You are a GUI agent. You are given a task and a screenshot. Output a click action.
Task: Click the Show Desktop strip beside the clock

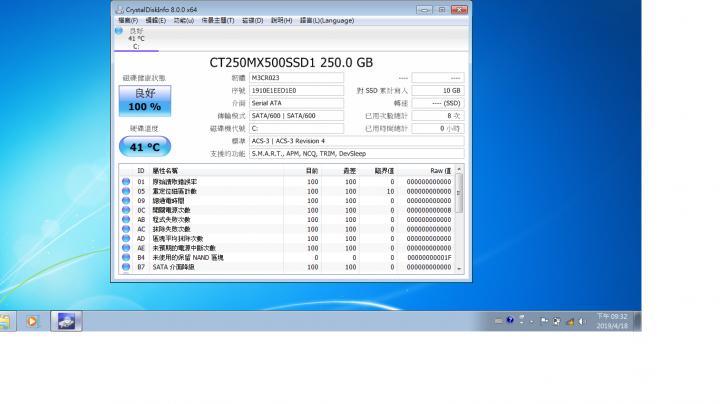click(x=637, y=321)
